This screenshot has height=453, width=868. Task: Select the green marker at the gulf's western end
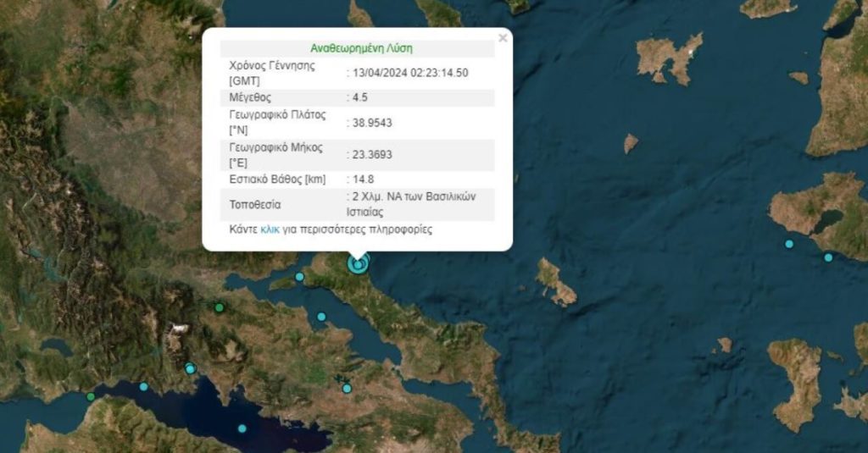[x=91, y=396]
